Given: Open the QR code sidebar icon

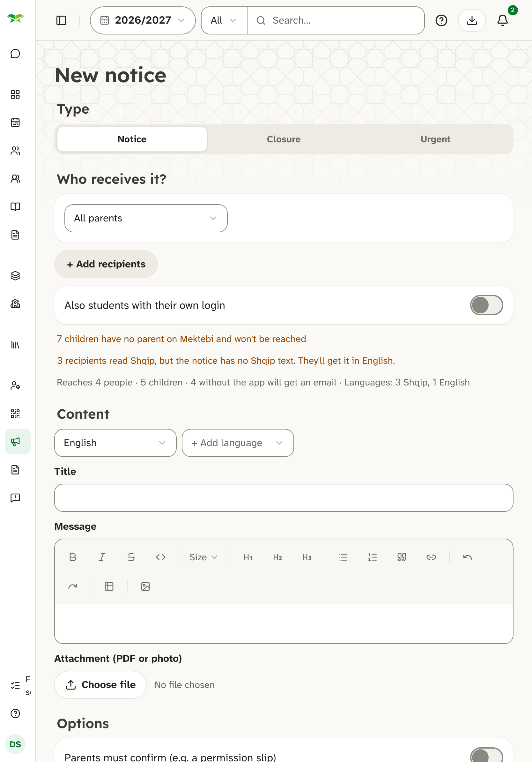Looking at the screenshot, I should click(15, 414).
